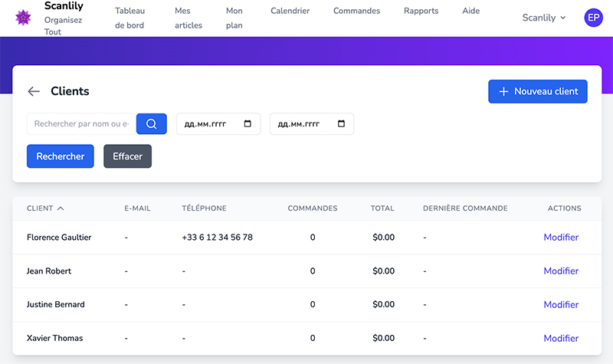Screen dimensions: 613x364
Task: Click the ACTIONS column header
Action: point(564,208)
